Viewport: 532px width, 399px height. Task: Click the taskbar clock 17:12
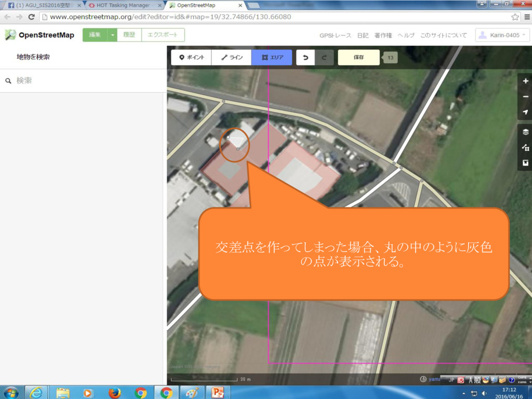509,393
